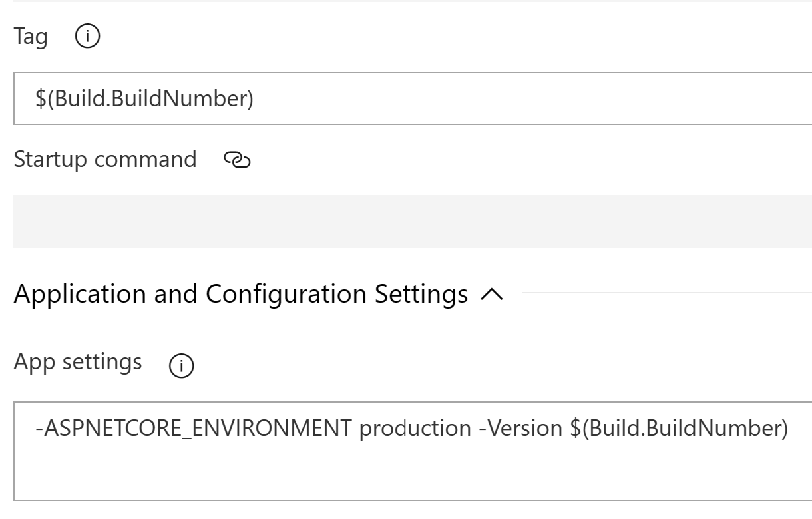Click the Tag field label

[31, 38]
